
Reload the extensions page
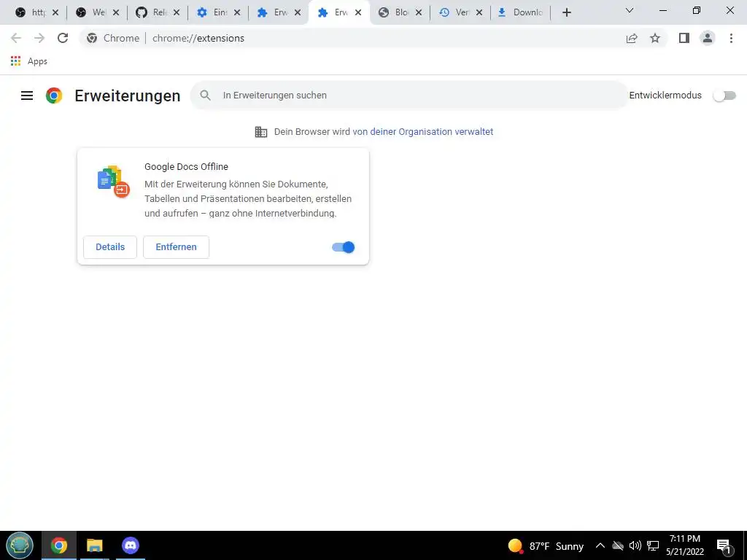[x=63, y=38]
